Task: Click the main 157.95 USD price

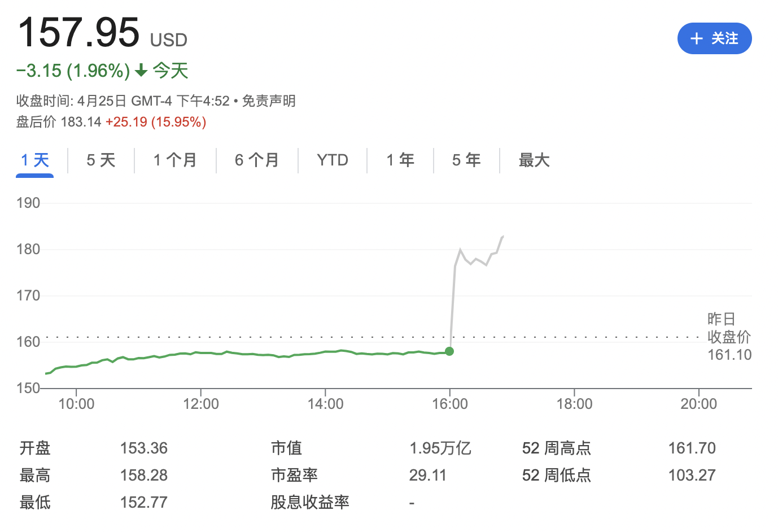Action: [79, 33]
